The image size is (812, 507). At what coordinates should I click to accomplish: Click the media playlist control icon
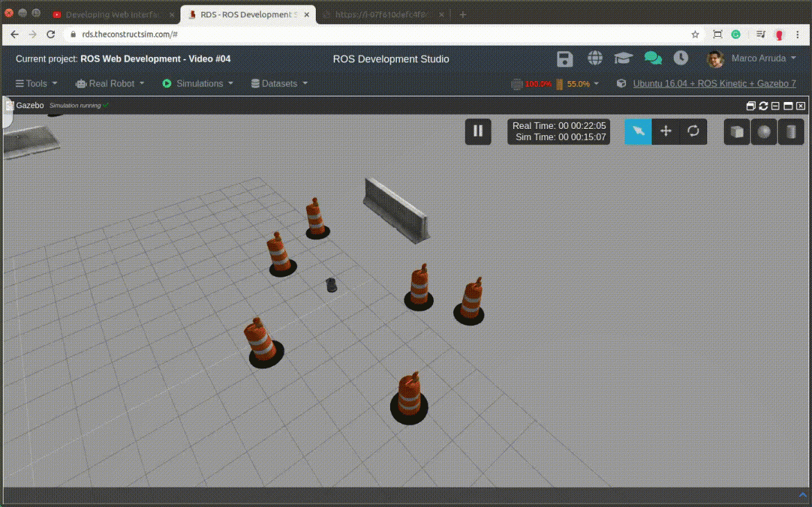[x=760, y=34]
